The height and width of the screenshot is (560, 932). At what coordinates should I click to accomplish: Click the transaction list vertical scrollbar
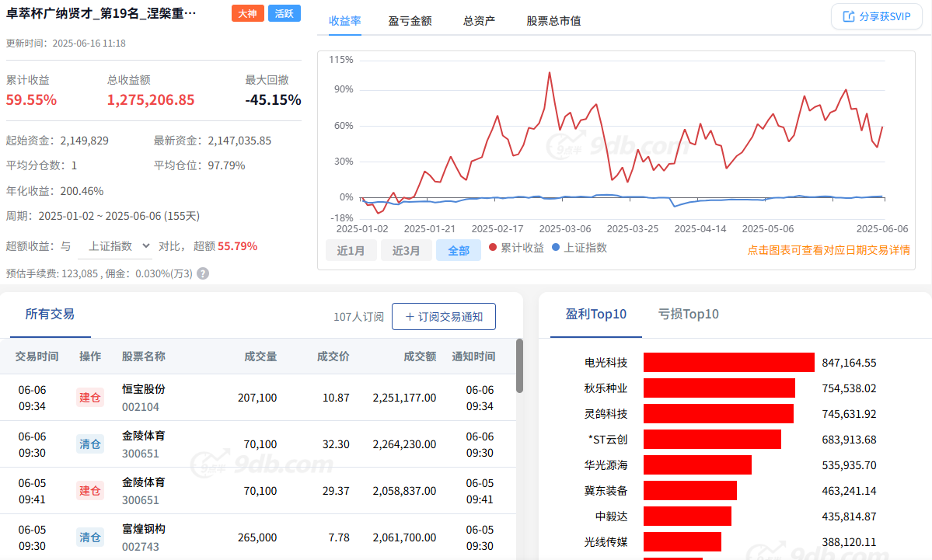pos(519,366)
